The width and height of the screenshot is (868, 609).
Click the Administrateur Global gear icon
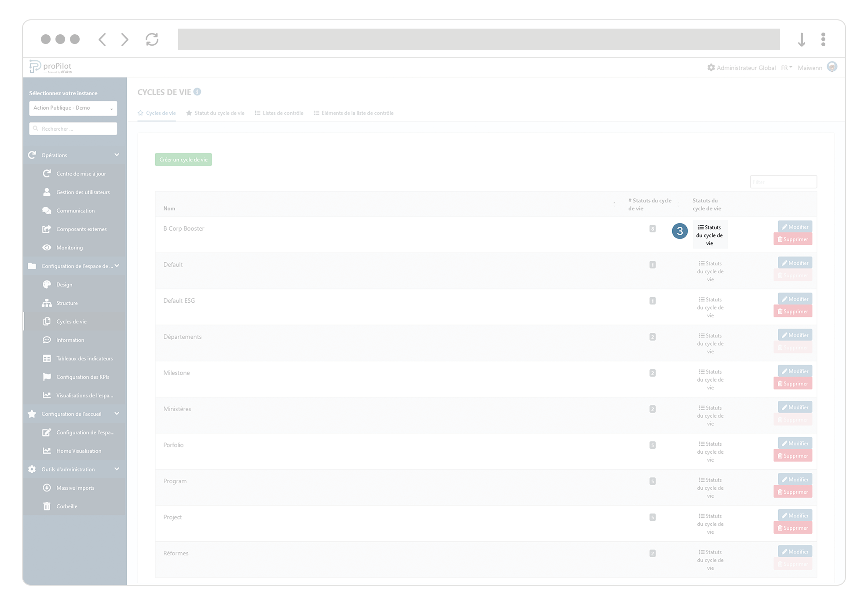[x=711, y=67]
